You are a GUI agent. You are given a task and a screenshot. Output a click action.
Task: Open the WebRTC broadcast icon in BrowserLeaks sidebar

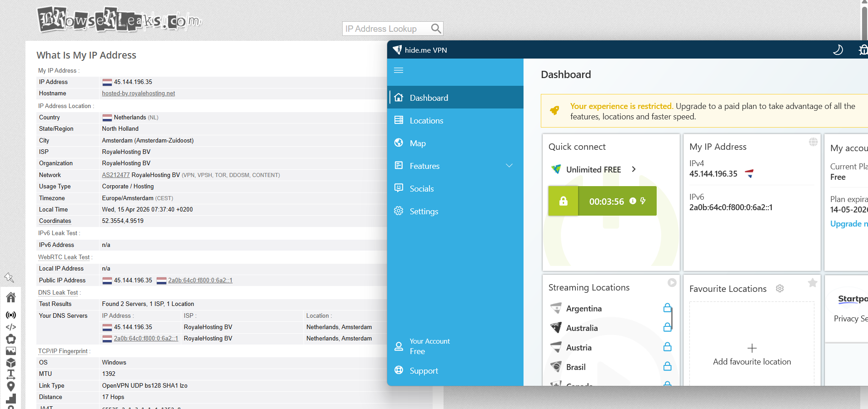(x=11, y=315)
